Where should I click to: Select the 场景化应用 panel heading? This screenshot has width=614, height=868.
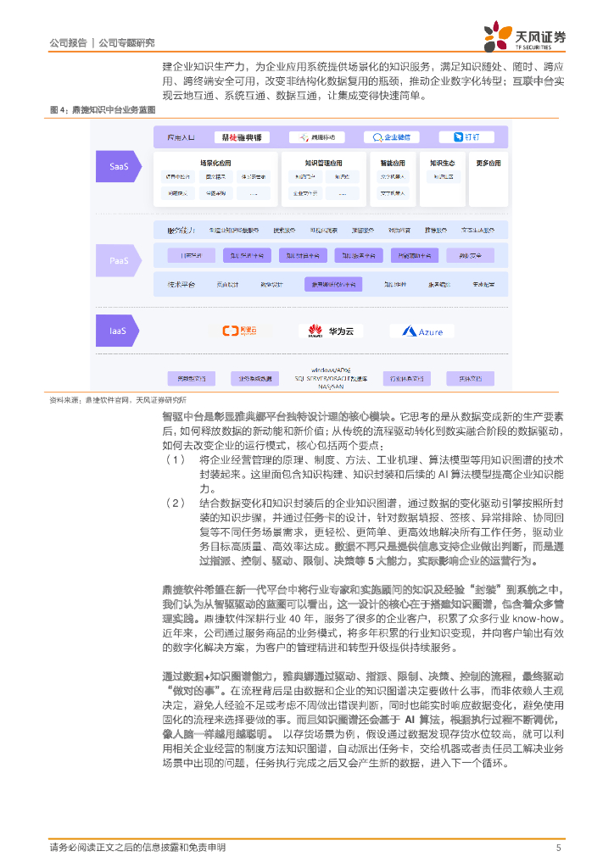coord(214,162)
